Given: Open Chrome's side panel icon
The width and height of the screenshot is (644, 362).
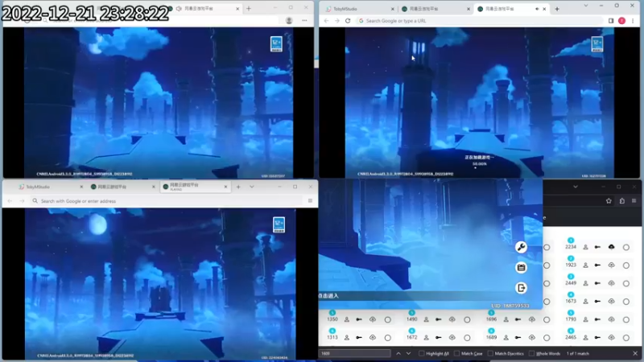Looking at the screenshot, I should pyautogui.click(x=611, y=21).
